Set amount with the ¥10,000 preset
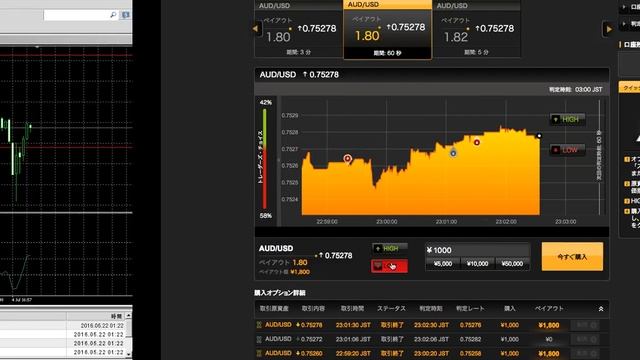This screenshot has height=360, width=640. pos(477,264)
